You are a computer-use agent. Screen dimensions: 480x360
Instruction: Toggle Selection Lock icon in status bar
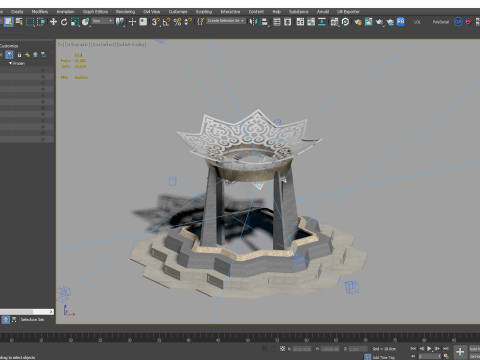pos(273,349)
